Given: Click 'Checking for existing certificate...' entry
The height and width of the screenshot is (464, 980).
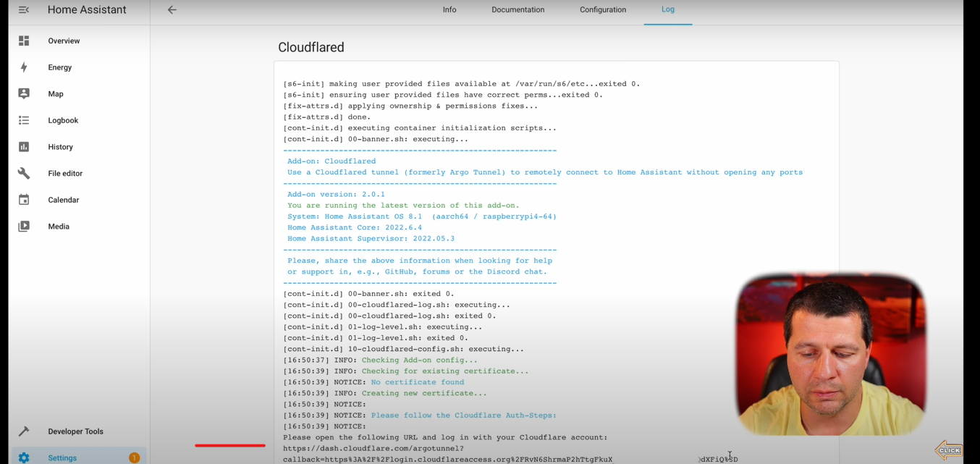Looking at the screenshot, I should (445, 371).
